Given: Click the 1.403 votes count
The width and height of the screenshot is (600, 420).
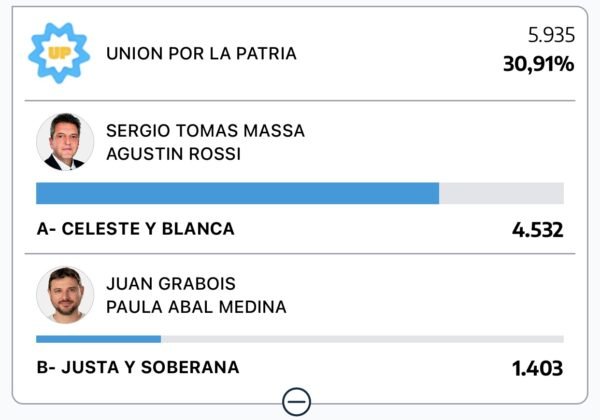Looking at the screenshot, I should click(537, 369).
